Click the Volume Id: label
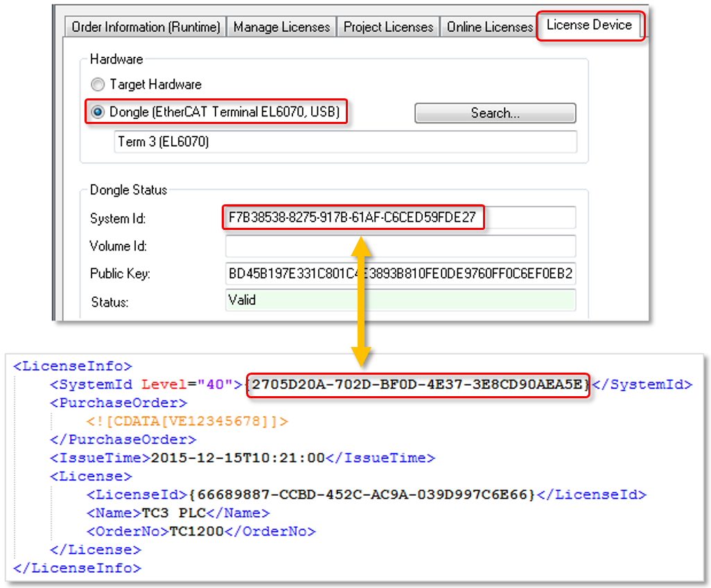Image resolution: width=711 pixels, height=588 pixels. point(119,246)
